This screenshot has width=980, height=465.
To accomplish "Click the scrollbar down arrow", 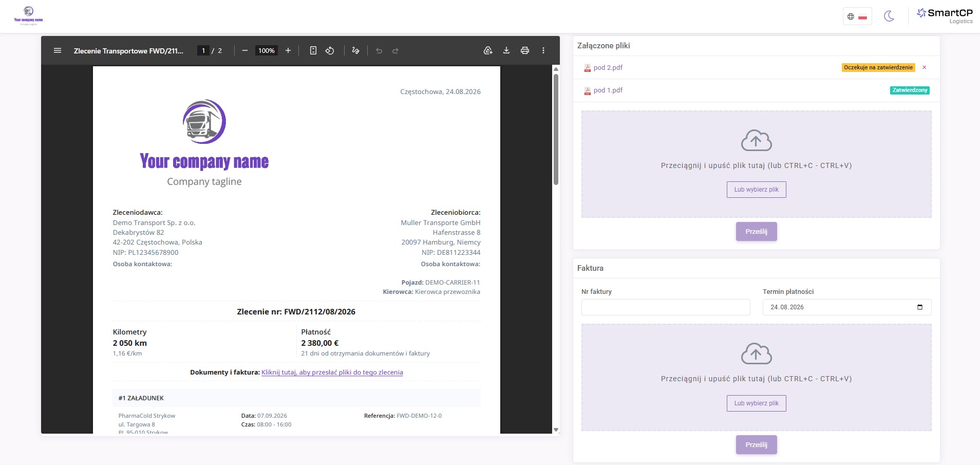I will tap(556, 430).
